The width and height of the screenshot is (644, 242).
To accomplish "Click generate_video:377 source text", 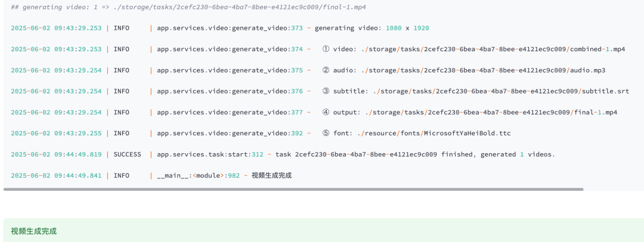I will (267, 112).
